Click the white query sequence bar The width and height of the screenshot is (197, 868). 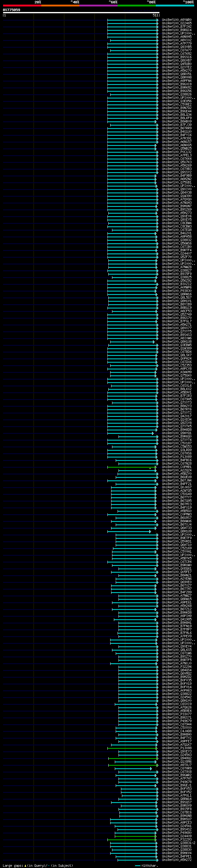tap(81, 12)
